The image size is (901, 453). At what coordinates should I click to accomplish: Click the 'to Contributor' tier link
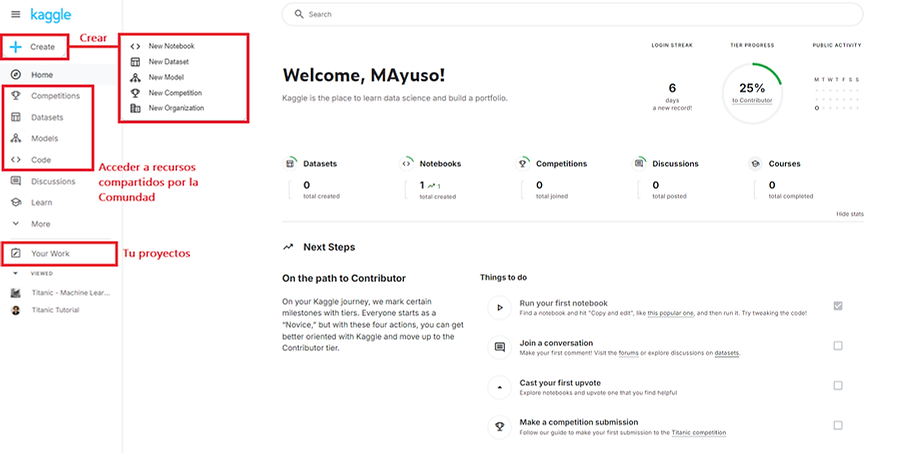coord(752,100)
